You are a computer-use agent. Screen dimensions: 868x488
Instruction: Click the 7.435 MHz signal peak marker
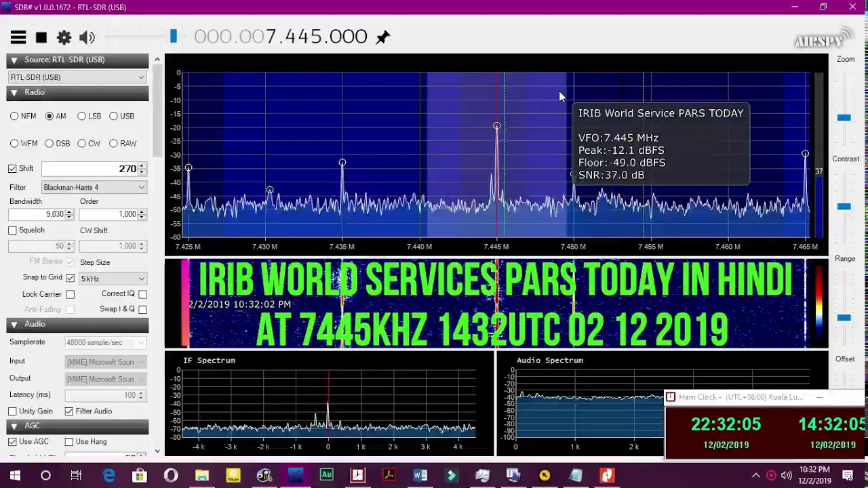[x=342, y=163]
